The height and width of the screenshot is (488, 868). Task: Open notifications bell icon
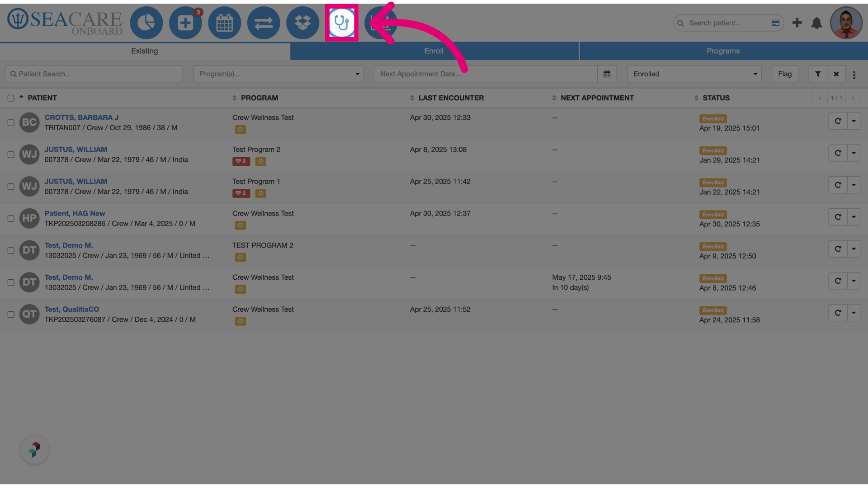(816, 23)
